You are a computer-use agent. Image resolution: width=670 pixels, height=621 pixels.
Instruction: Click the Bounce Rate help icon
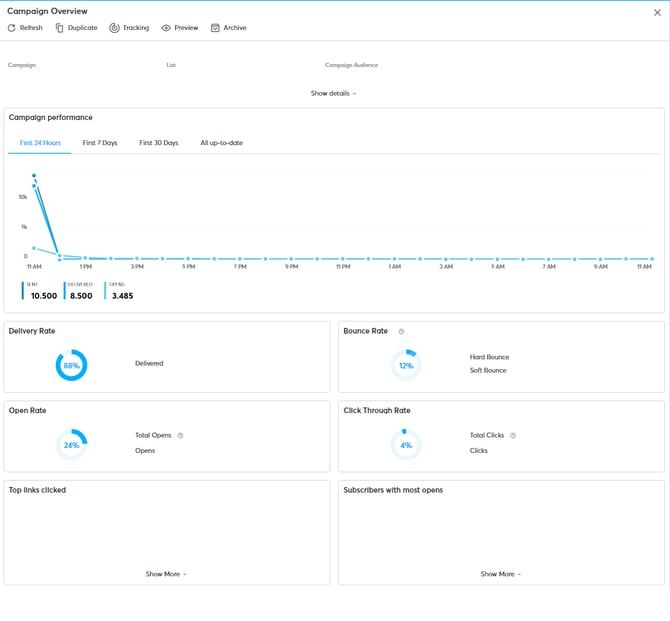[x=401, y=331]
